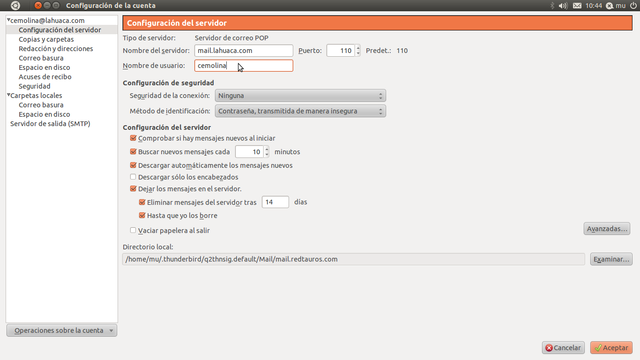This screenshot has width=640, height=360.
Task: Select Servidor de salida (SMTP)
Action: (50, 124)
